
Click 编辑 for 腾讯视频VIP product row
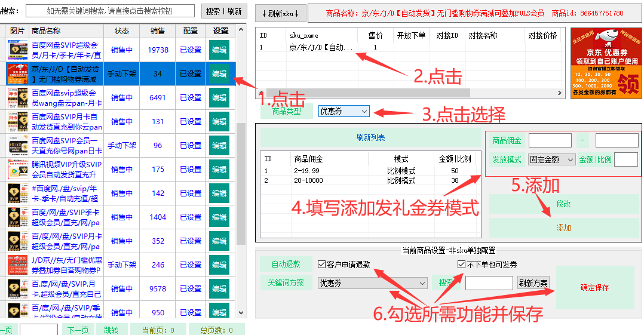(x=219, y=169)
